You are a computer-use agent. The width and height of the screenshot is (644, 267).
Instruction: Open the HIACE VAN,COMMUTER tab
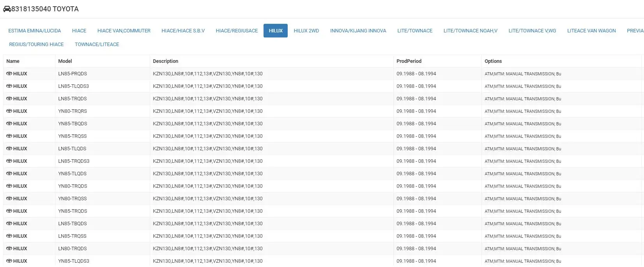(124, 30)
